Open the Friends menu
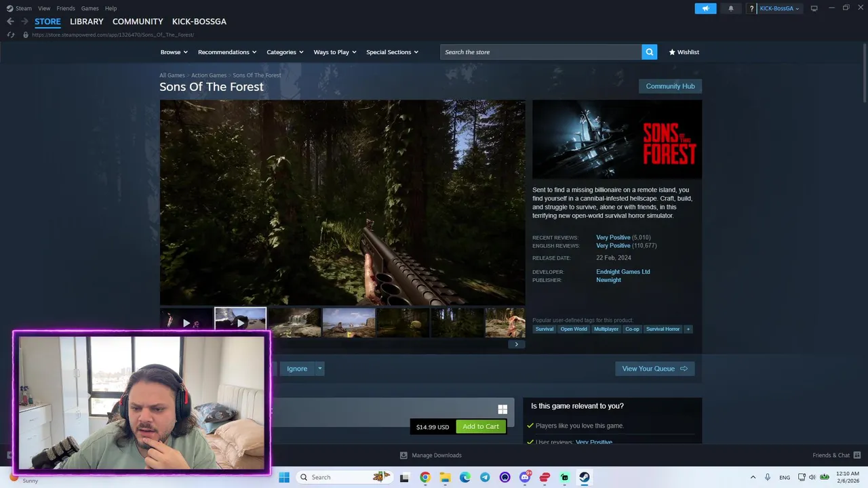868x488 pixels. tap(66, 8)
